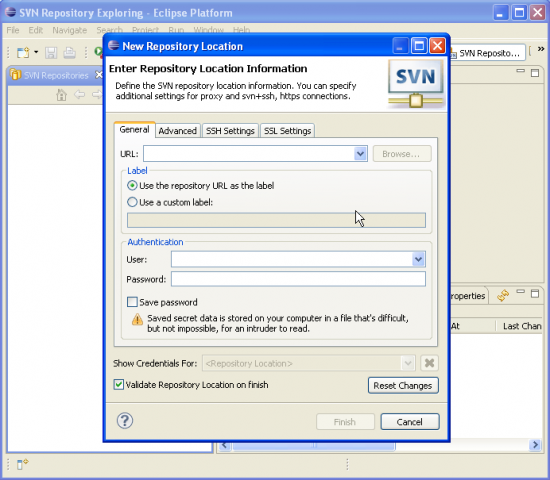Select the Properties tab in bottom panel

click(468, 296)
